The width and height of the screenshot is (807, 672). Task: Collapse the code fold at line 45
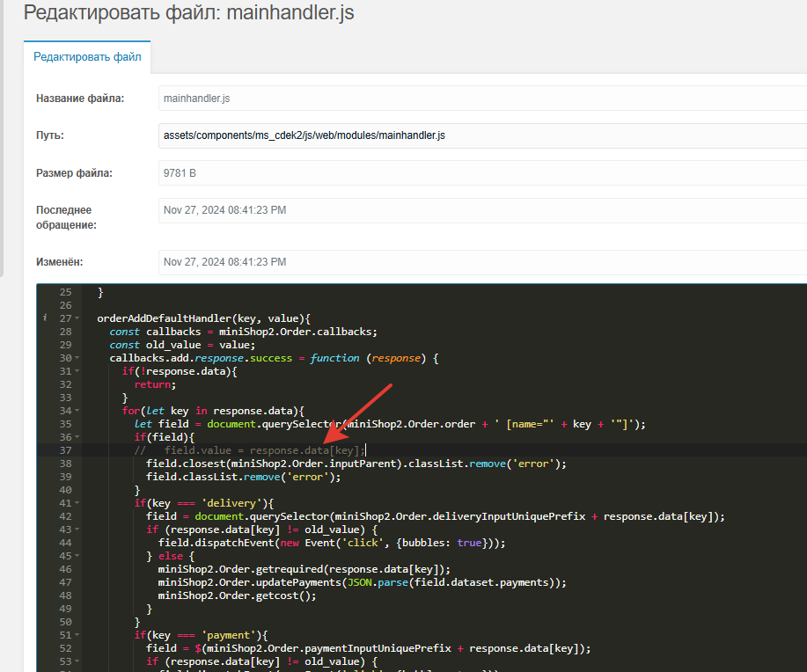pos(77,556)
